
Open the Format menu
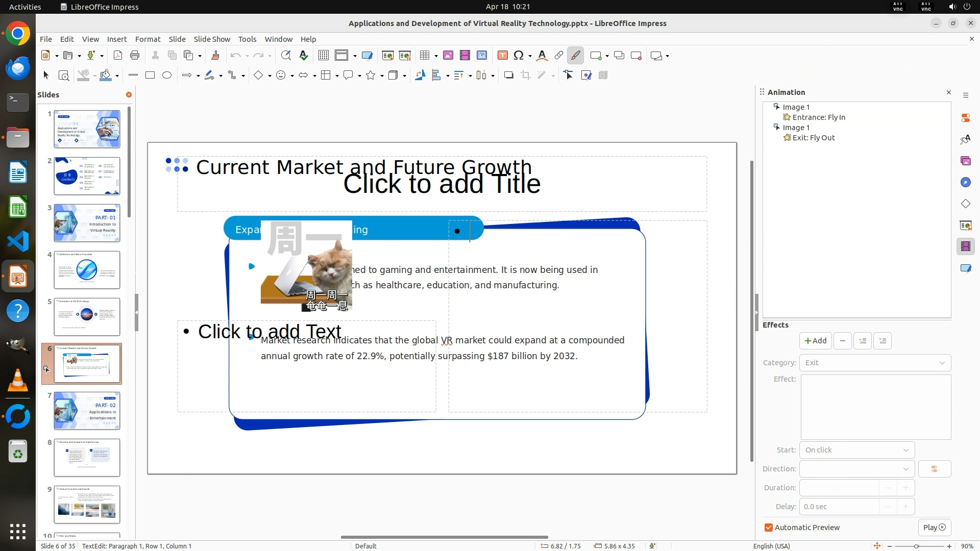tap(148, 39)
